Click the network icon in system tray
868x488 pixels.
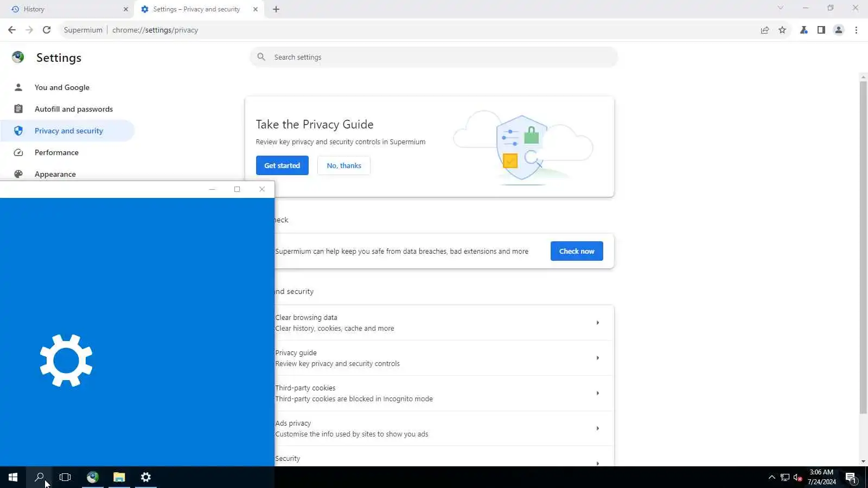coord(785,477)
